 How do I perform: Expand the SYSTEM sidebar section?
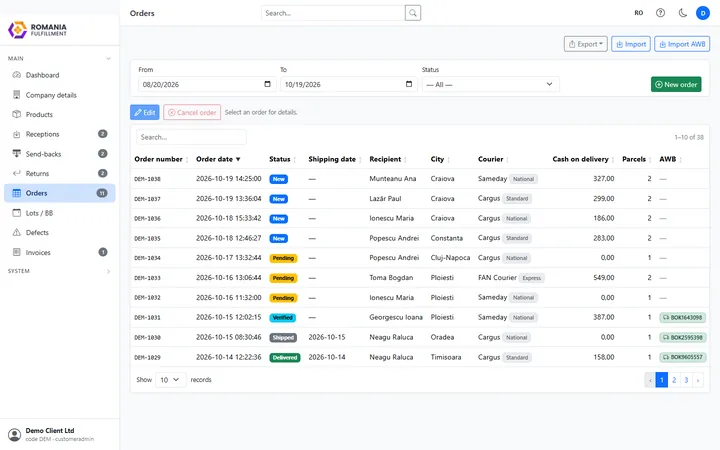click(x=60, y=271)
